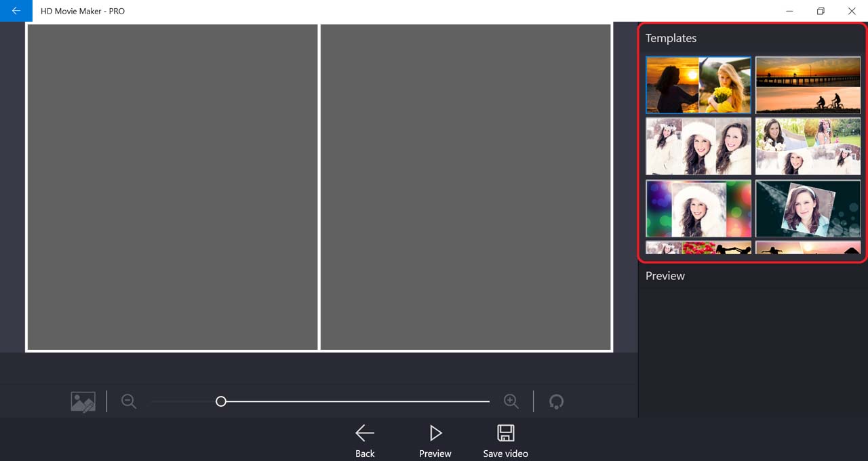
Task: Click the rotate reset icon
Action: tap(556, 401)
